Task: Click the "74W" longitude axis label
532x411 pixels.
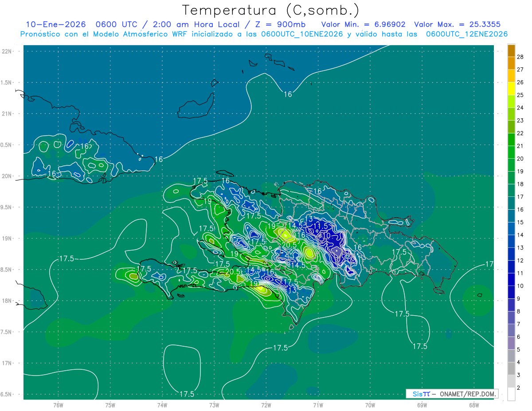Action: click(x=162, y=405)
